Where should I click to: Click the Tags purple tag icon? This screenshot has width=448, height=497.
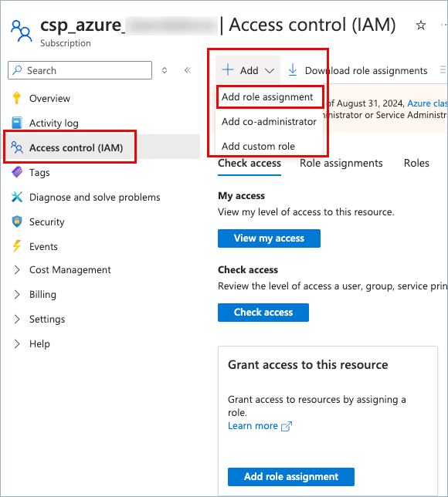[x=17, y=172]
